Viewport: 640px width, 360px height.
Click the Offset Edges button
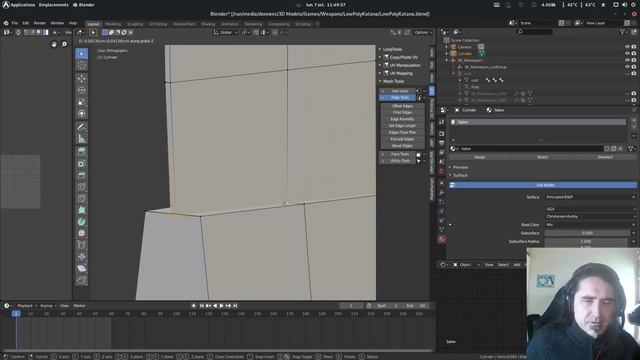pyautogui.click(x=402, y=106)
